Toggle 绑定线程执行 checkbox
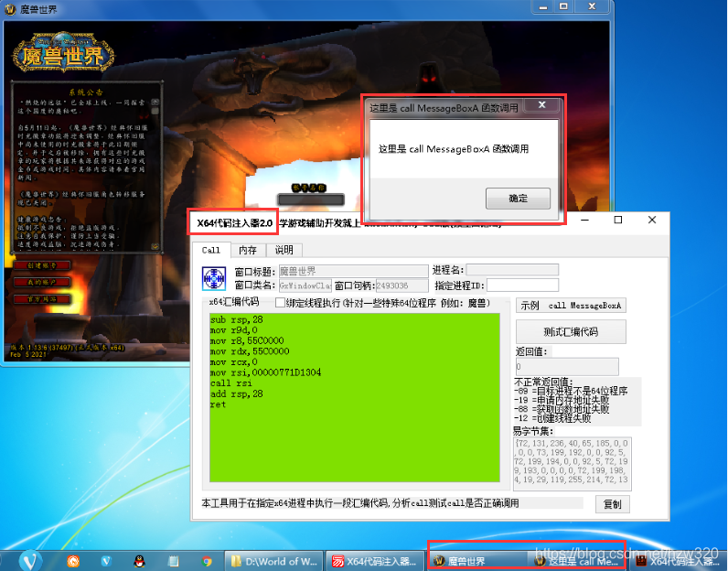 [x=280, y=303]
